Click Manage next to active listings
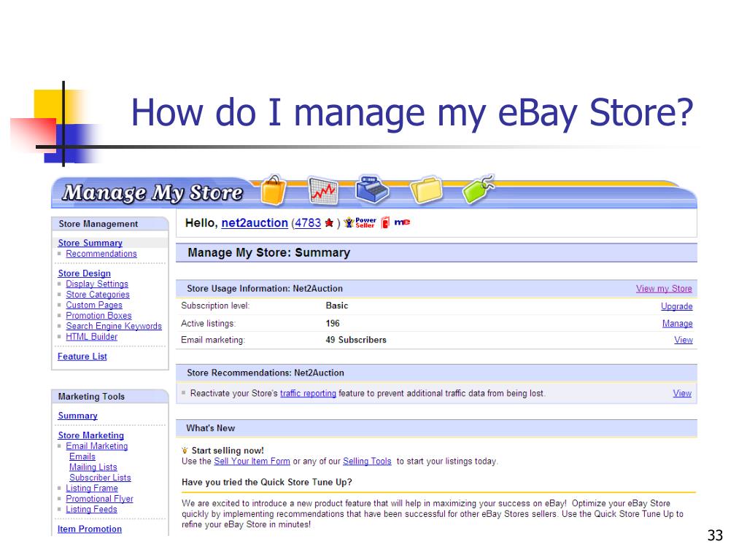747x560 pixels. click(678, 323)
